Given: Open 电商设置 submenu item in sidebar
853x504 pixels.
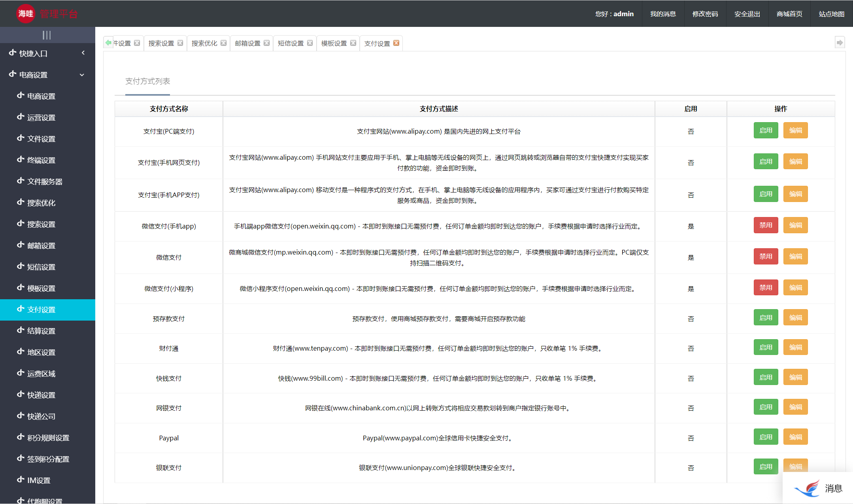Looking at the screenshot, I should (47, 96).
